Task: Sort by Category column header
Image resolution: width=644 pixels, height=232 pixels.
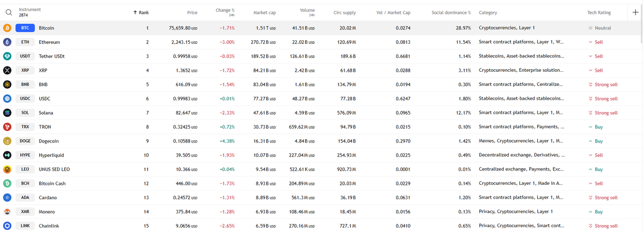Action: coord(488,12)
